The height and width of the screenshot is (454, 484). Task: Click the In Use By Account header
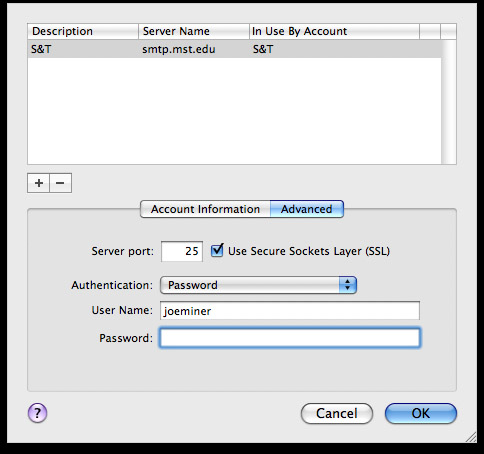tap(334, 31)
